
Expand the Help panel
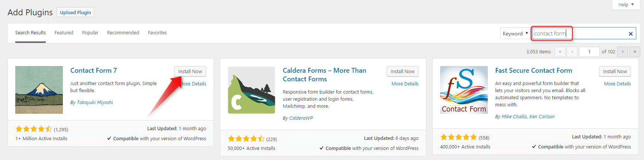[626, 5]
